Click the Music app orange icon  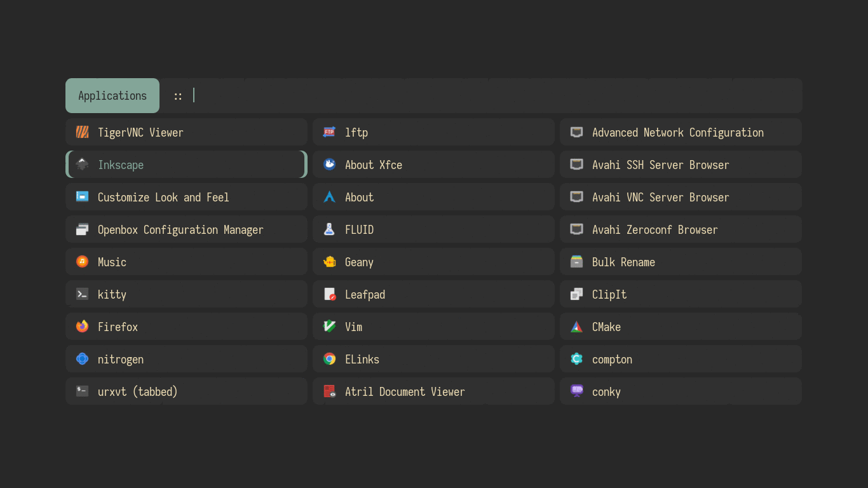click(82, 262)
